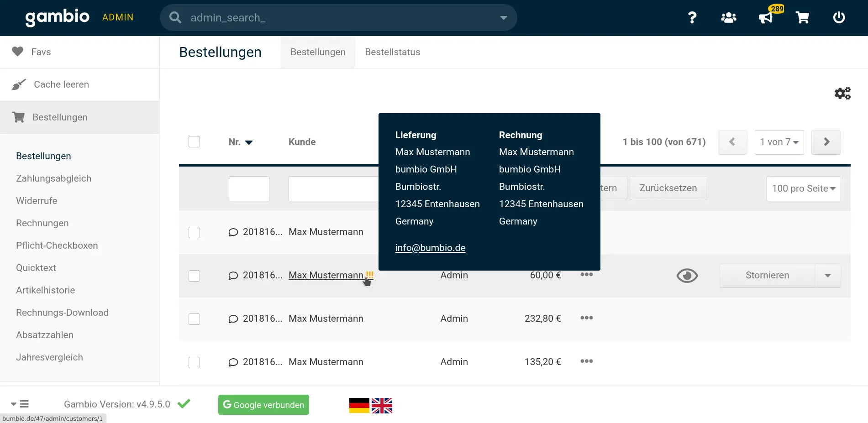
Task: Focus the admin search field
Action: [x=338, y=18]
